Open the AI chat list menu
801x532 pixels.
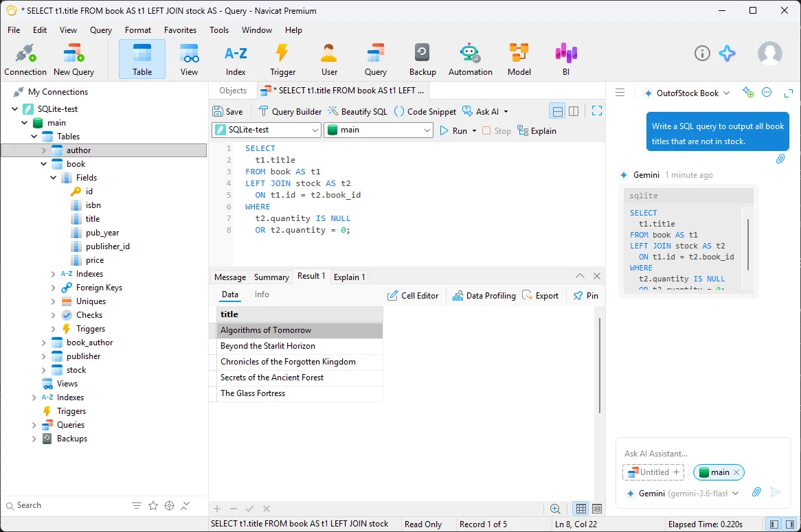[620, 93]
